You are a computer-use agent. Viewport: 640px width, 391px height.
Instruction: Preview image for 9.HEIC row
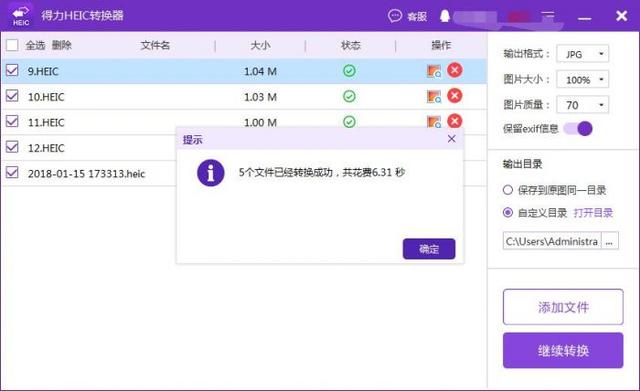tap(434, 71)
